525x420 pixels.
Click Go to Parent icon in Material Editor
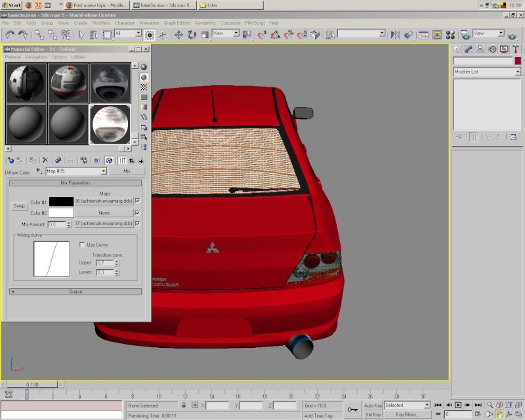point(132,160)
